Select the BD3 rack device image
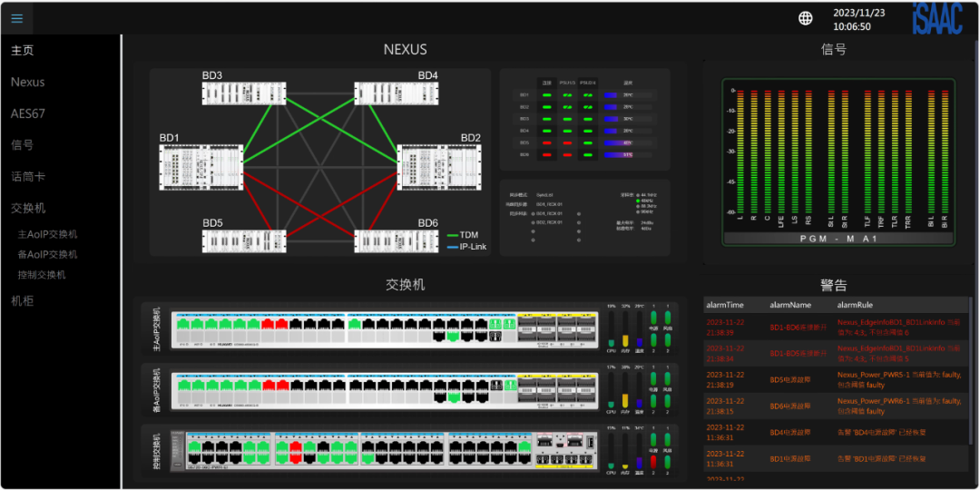The height and width of the screenshot is (490, 980). [243, 93]
